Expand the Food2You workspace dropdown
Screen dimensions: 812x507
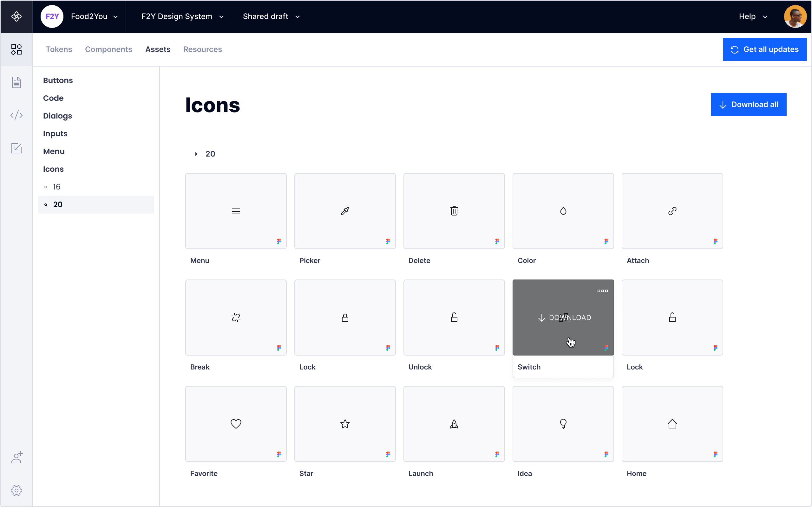click(x=116, y=16)
